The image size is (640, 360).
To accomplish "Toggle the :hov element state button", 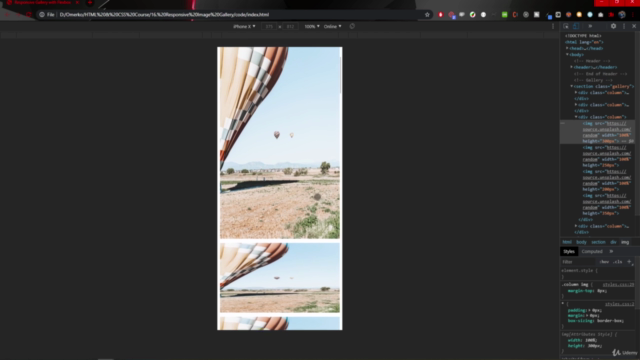I will coord(604,262).
